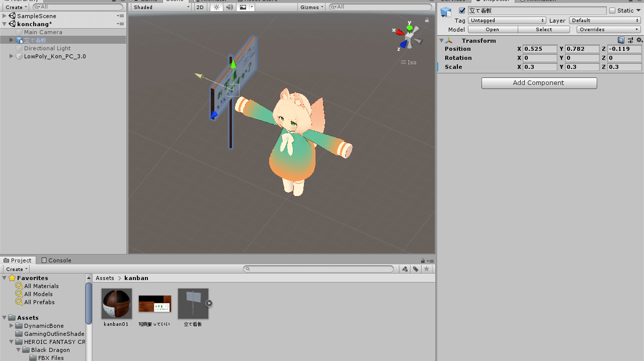Open the Layer Default dropdown

point(605,20)
